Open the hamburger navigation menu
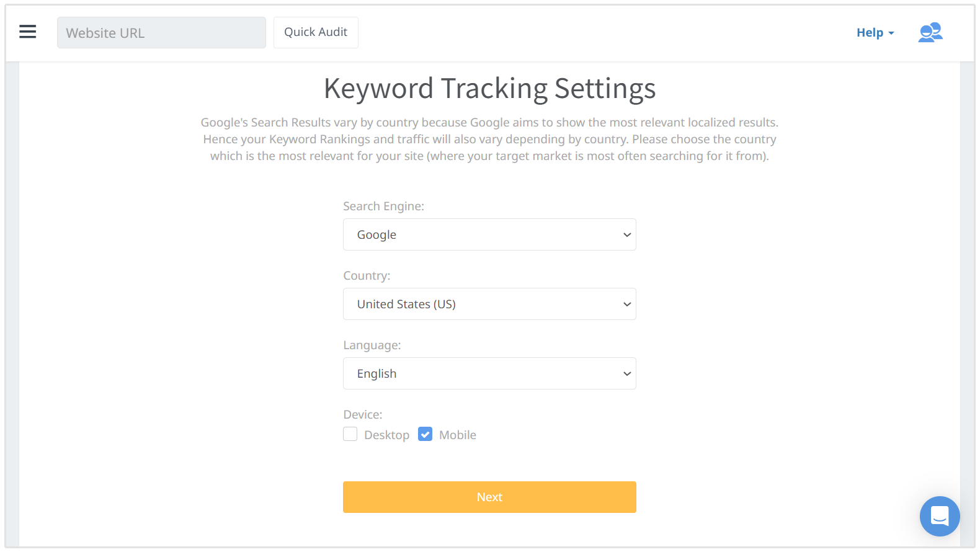This screenshot has width=980, height=552. coord(28,32)
